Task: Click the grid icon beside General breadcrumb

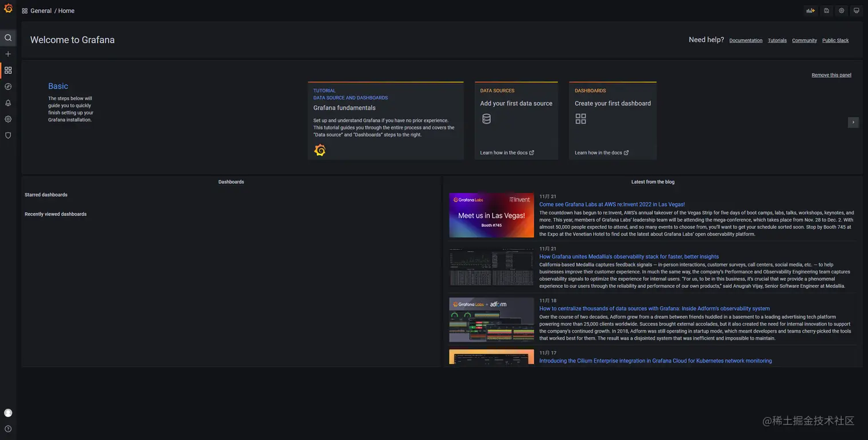Action: click(x=25, y=11)
